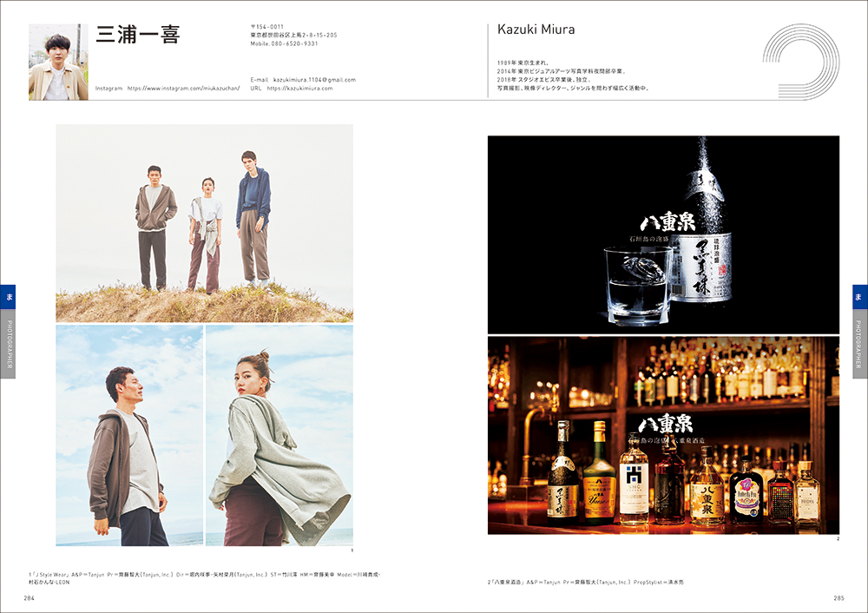The image size is (868, 613).
Task: Click the Instagram label
Action: point(108,88)
